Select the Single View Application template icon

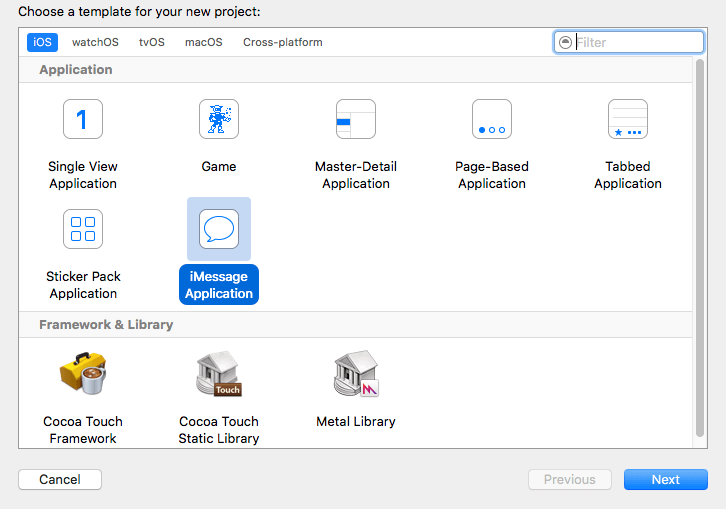(83, 119)
